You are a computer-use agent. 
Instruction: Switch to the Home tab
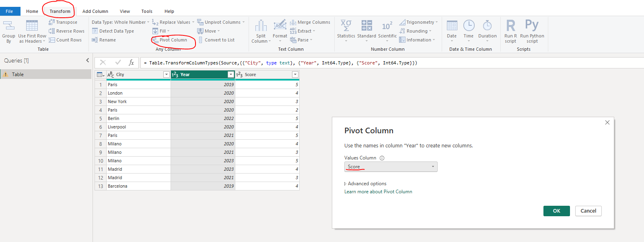coord(32,11)
